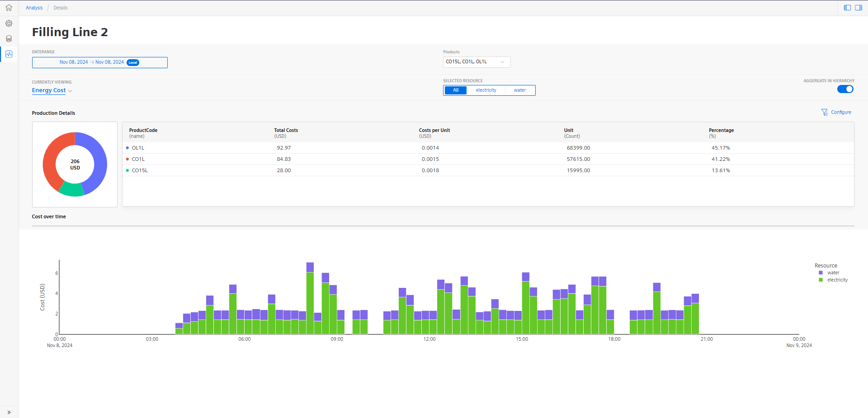The width and height of the screenshot is (868, 418).
Task: Toggle the left panel layout icon
Action: click(847, 8)
